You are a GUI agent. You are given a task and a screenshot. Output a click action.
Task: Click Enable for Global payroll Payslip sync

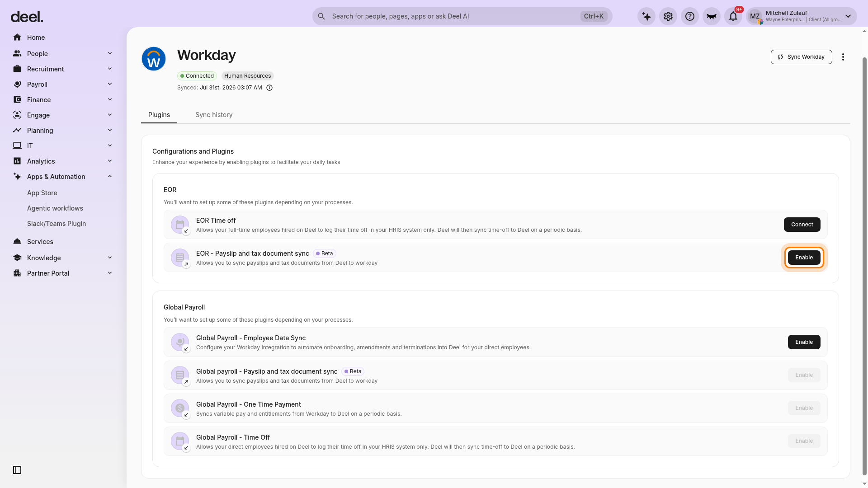pos(804,375)
